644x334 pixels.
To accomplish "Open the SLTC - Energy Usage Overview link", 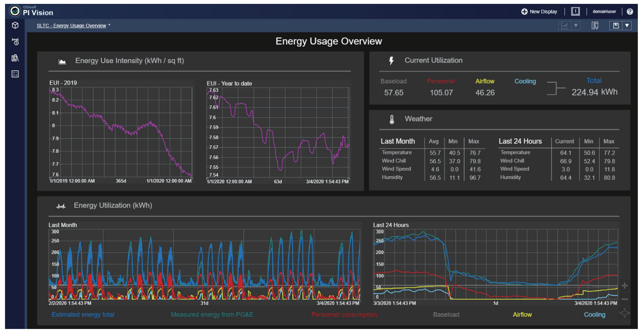I will [x=71, y=26].
